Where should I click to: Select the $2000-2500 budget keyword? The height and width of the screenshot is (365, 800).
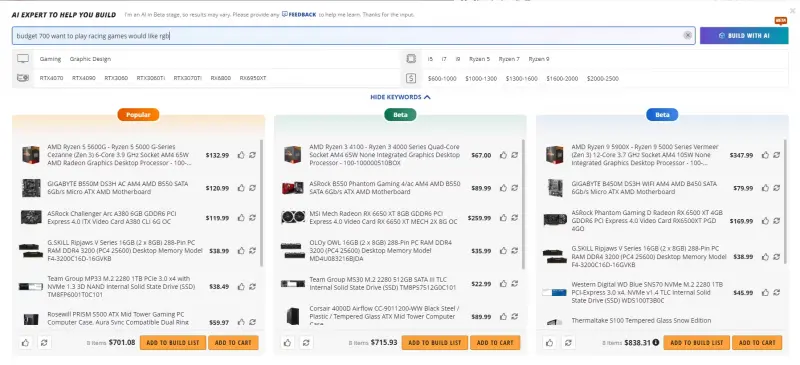click(603, 79)
